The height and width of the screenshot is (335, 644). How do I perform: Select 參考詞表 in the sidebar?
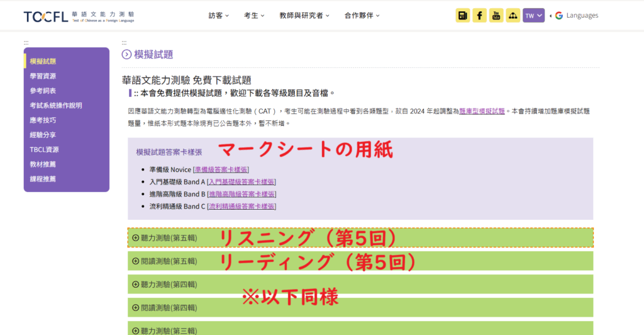(x=43, y=91)
